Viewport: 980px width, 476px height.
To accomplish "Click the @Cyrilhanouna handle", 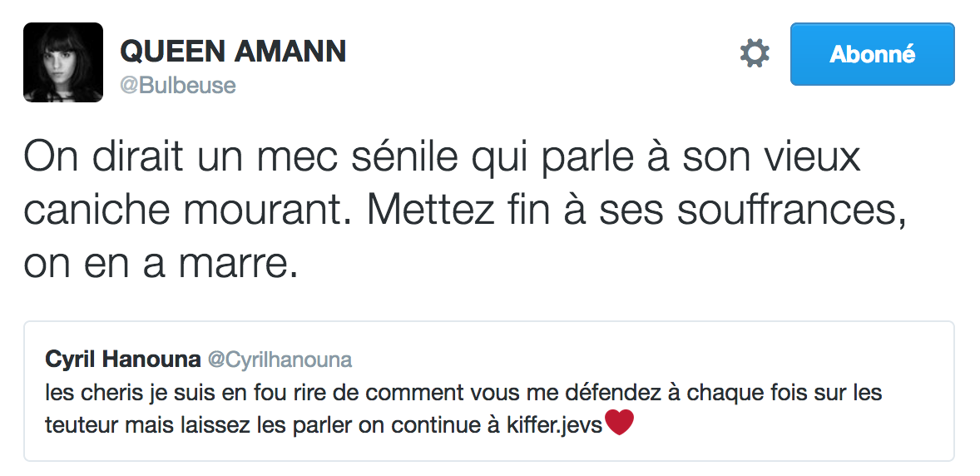I will (279, 359).
